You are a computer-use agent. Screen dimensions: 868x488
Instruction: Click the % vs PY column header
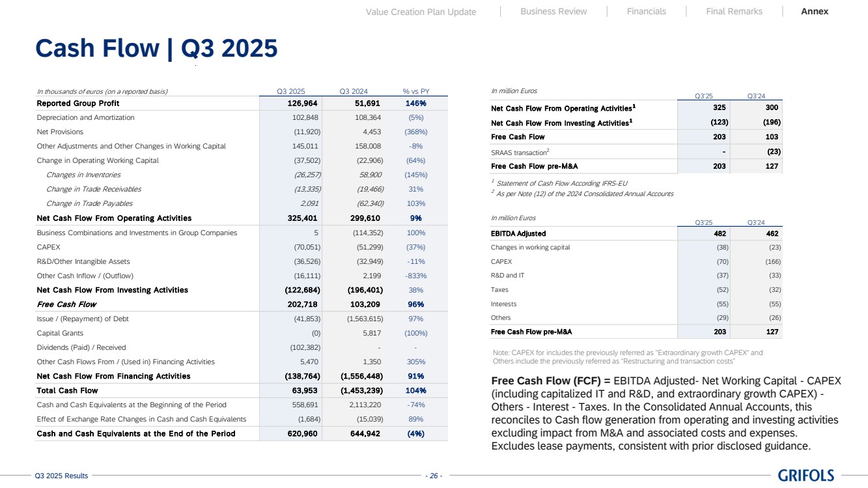click(x=416, y=91)
